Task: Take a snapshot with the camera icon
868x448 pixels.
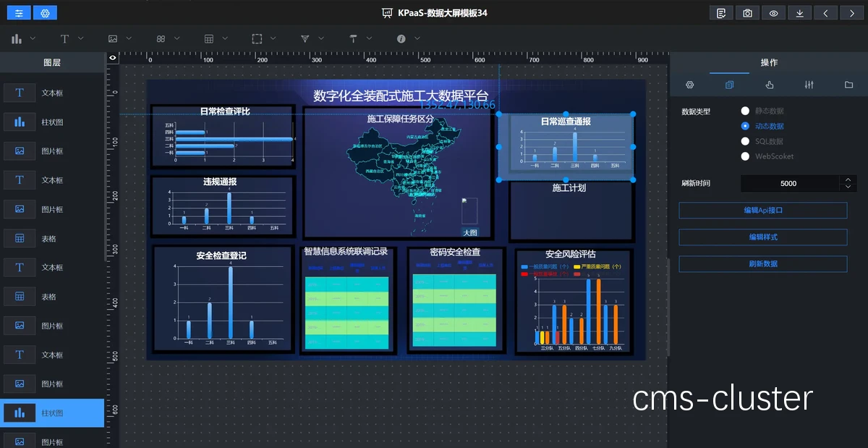Action: click(747, 13)
